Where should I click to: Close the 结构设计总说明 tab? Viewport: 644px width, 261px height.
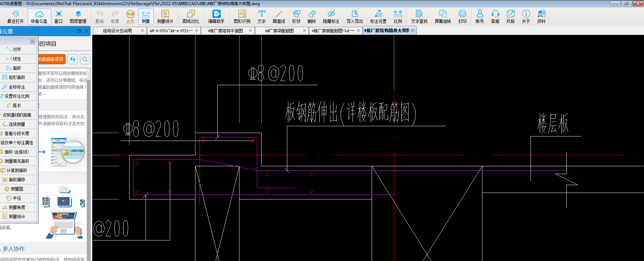(142, 30)
